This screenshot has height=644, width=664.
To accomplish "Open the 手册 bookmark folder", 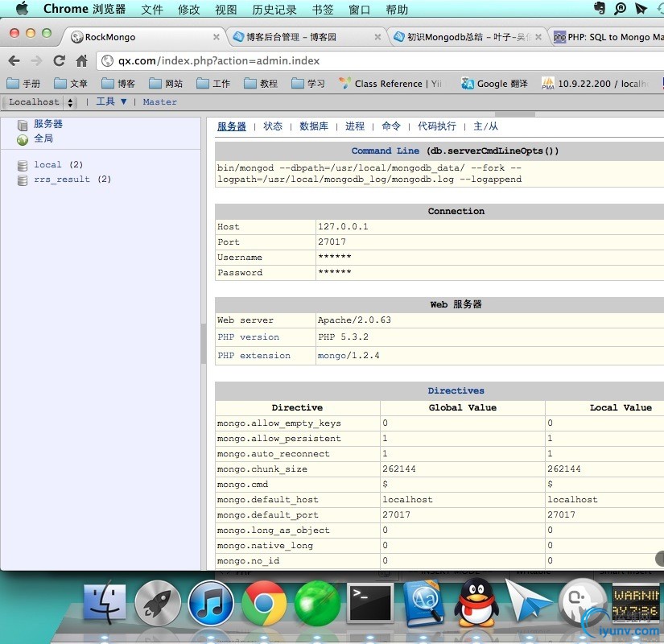I will pos(23,84).
